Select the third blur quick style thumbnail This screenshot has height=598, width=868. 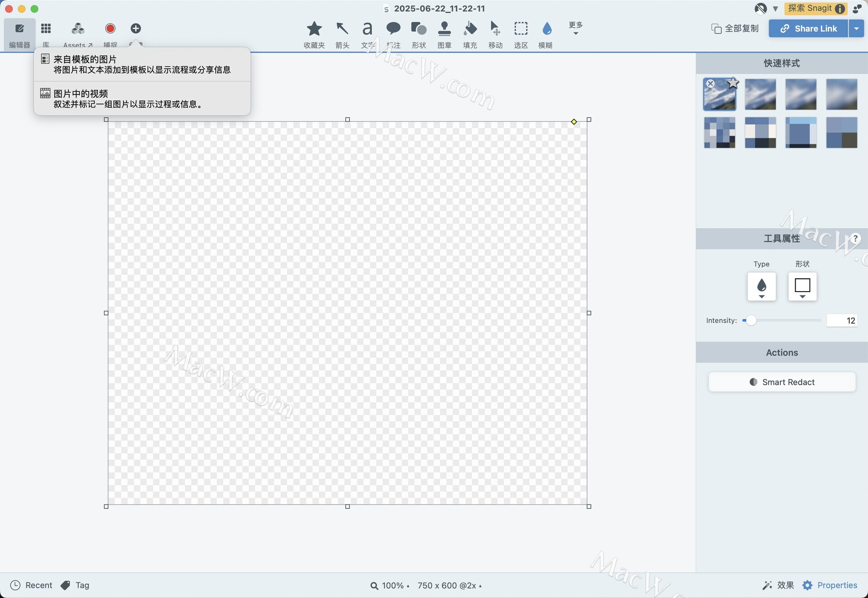[801, 94]
